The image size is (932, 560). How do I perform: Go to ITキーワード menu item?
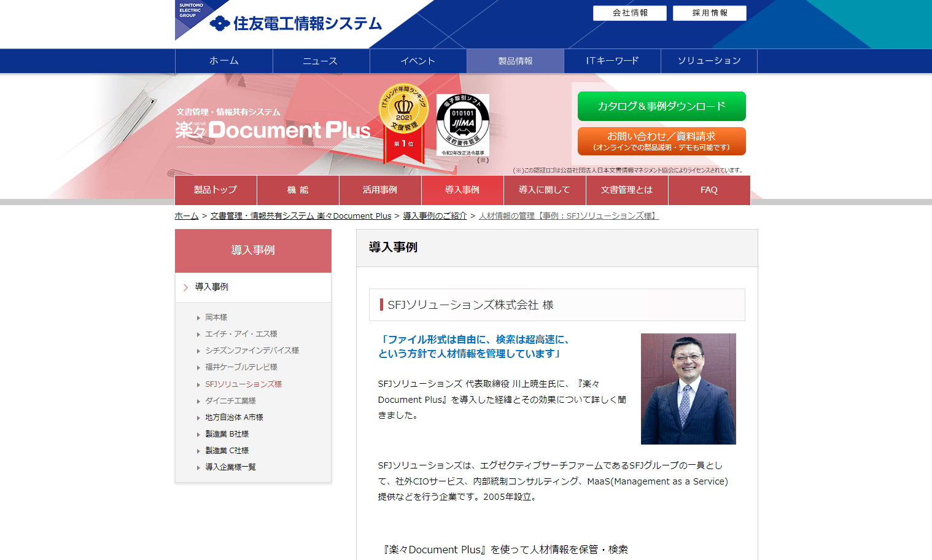pyautogui.click(x=612, y=61)
